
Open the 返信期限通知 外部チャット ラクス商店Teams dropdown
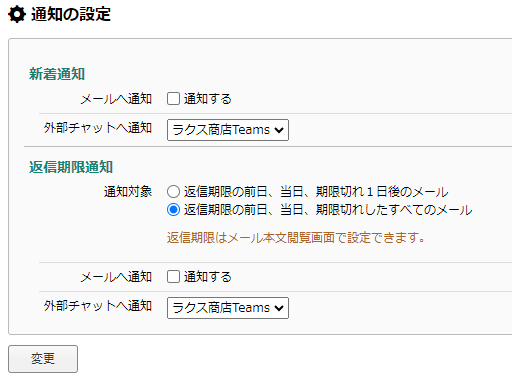coord(228,308)
